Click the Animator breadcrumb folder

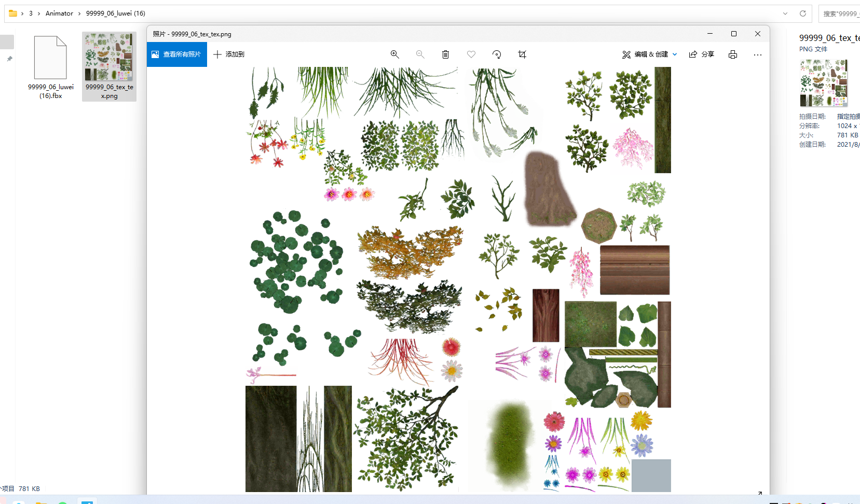59,13
